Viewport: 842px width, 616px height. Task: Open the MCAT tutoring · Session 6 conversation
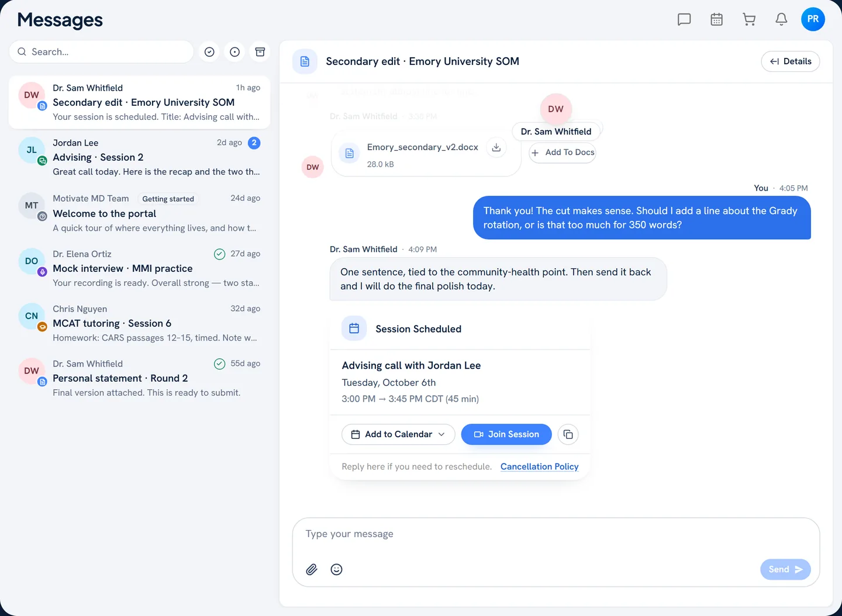139,323
